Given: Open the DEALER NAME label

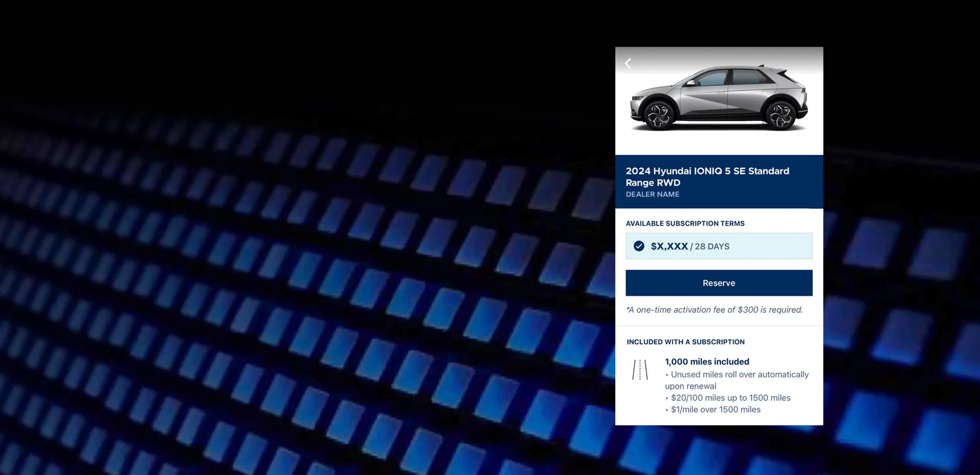Looking at the screenshot, I should pos(652,194).
